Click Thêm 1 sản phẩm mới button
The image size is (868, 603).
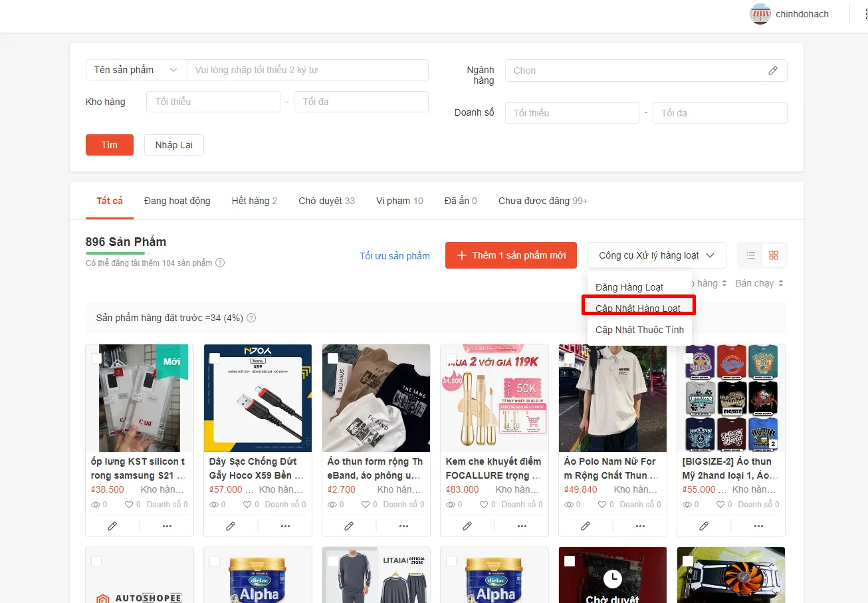(x=511, y=255)
